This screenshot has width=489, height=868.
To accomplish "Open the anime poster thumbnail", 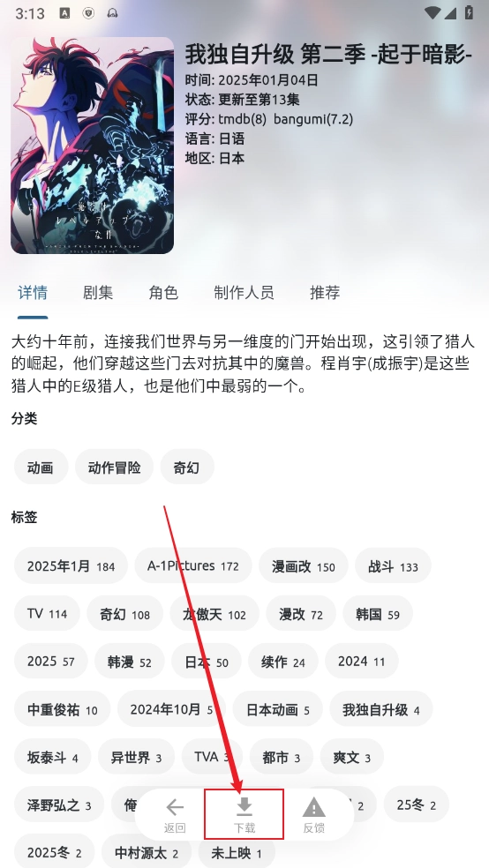I will [x=92, y=146].
